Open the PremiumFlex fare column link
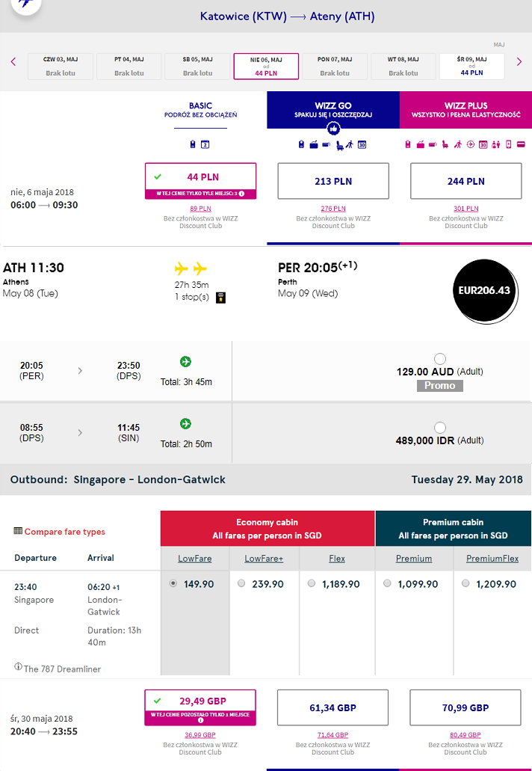Image resolution: width=532 pixels, height=771 pixels. point(492,559)
